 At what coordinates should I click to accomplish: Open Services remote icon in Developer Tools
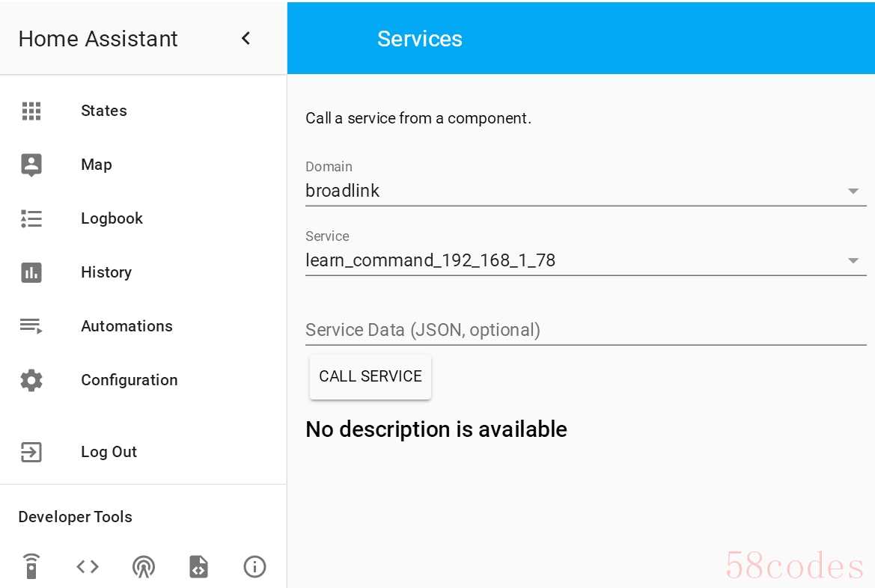(x=31, y=566)
